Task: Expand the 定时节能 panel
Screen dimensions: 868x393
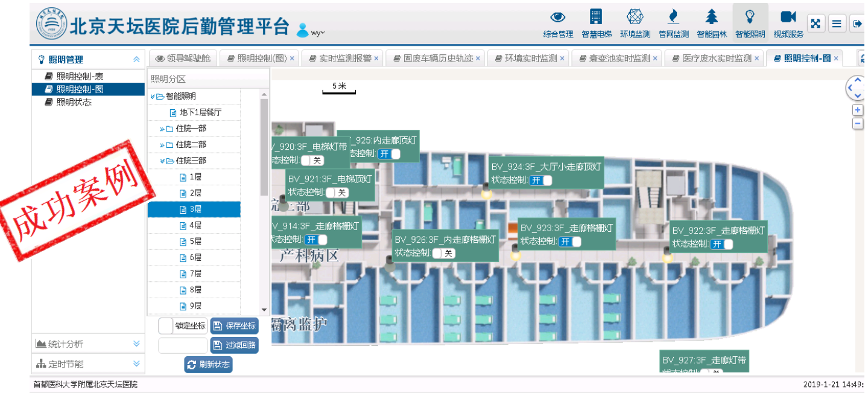Action: point(88,363)
